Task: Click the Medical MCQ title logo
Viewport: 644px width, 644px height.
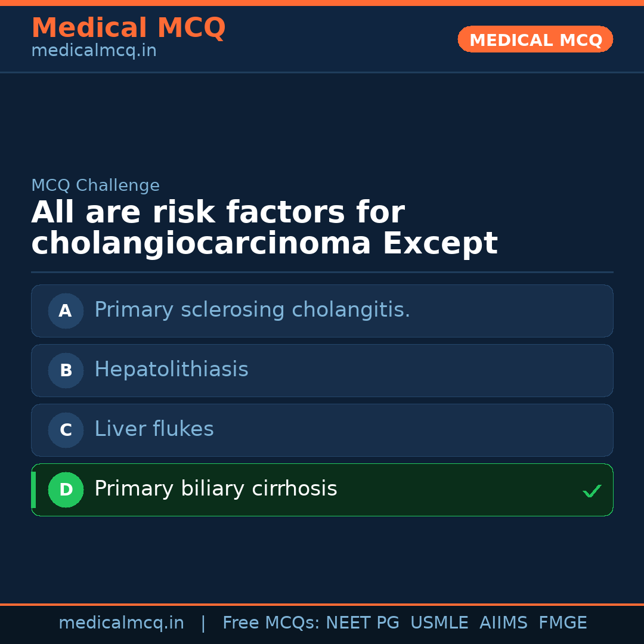Action: pos(128,28)
